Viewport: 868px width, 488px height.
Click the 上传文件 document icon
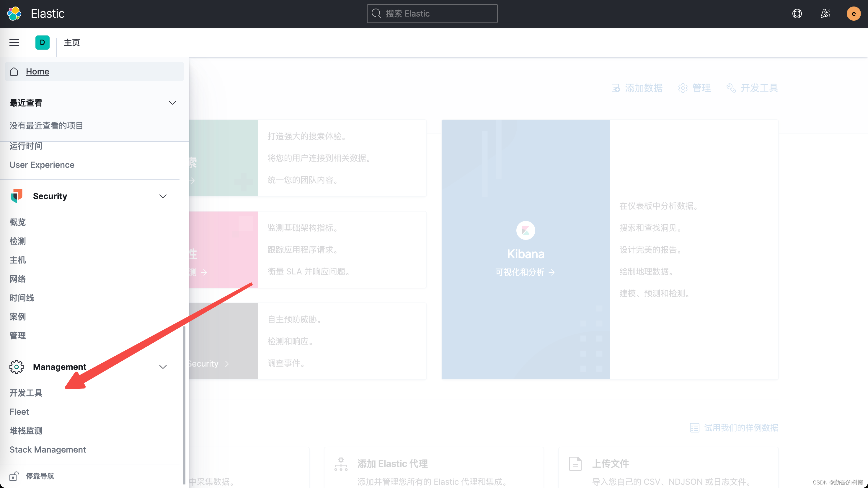(575, 464)
